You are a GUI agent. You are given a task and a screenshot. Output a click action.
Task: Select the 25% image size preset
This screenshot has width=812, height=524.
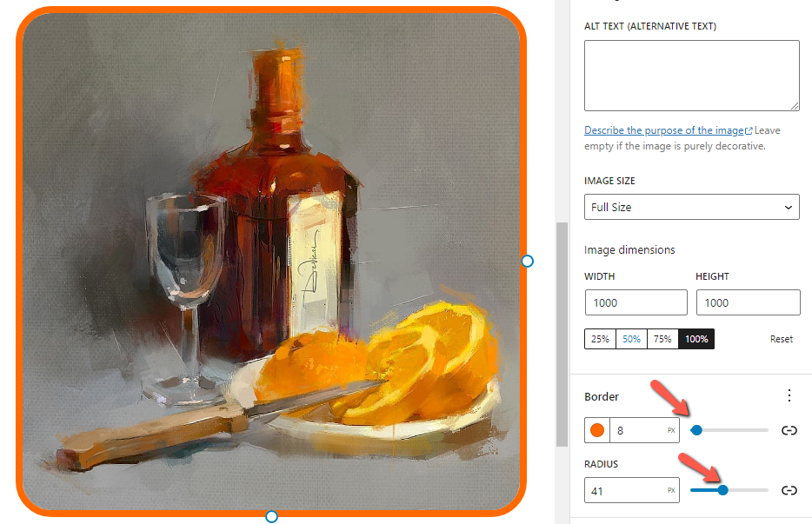(600, 339)
